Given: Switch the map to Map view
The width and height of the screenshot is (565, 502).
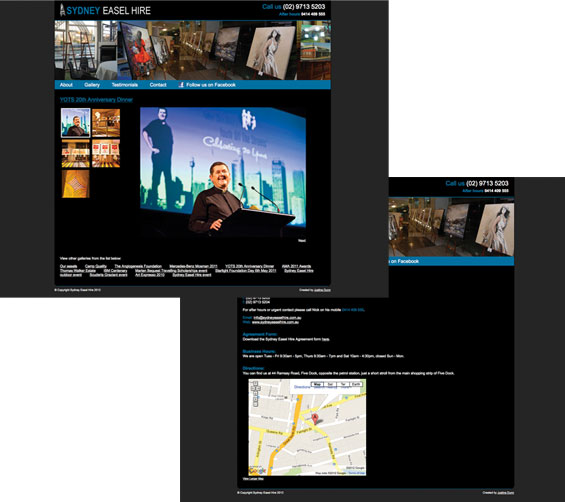Looking at the screenshot, I should (x=317, y=385).
